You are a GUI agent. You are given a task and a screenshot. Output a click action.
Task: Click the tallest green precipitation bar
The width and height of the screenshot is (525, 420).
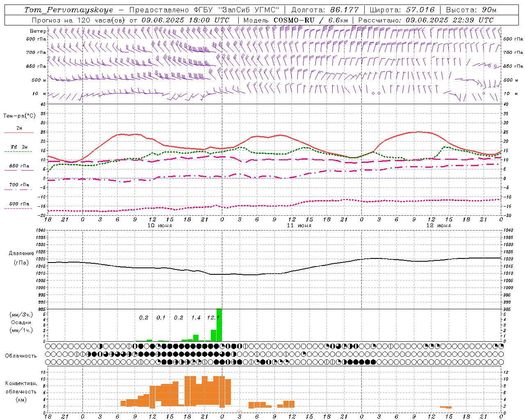(x=219, y=325)
